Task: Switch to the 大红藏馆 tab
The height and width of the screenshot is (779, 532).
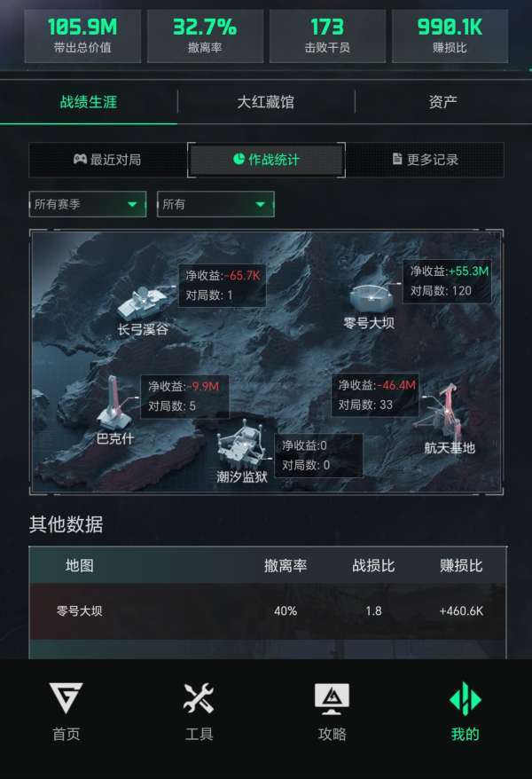Action: (265, 102)
